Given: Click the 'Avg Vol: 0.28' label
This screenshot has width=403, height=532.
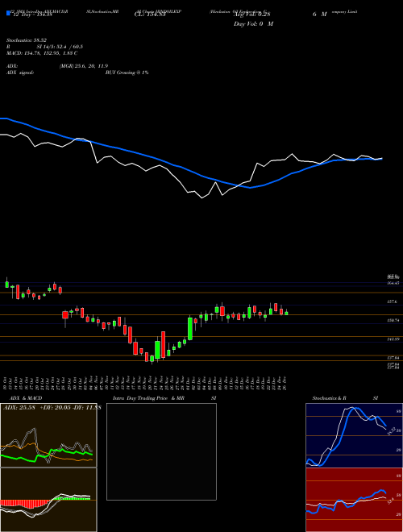Looking at the screenshot, I should click(251, 15).
